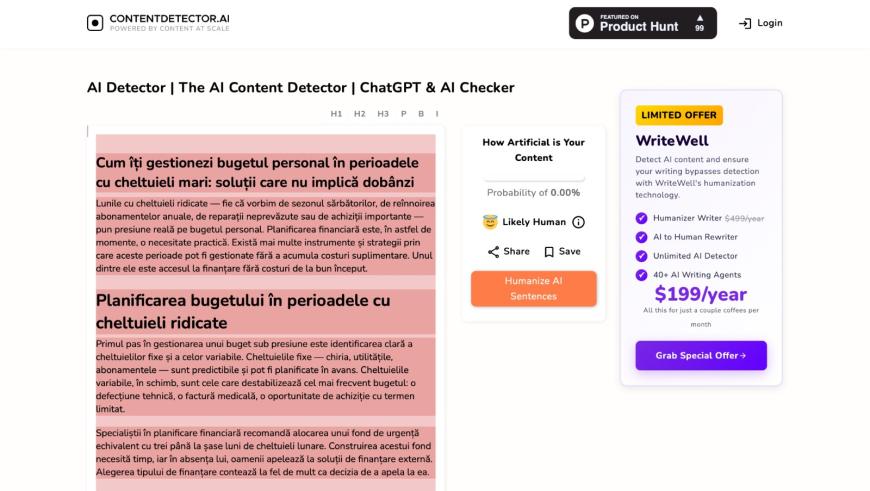Click the ContentDetector.AI logo icon
870x491 pixels.
[95, 23]
